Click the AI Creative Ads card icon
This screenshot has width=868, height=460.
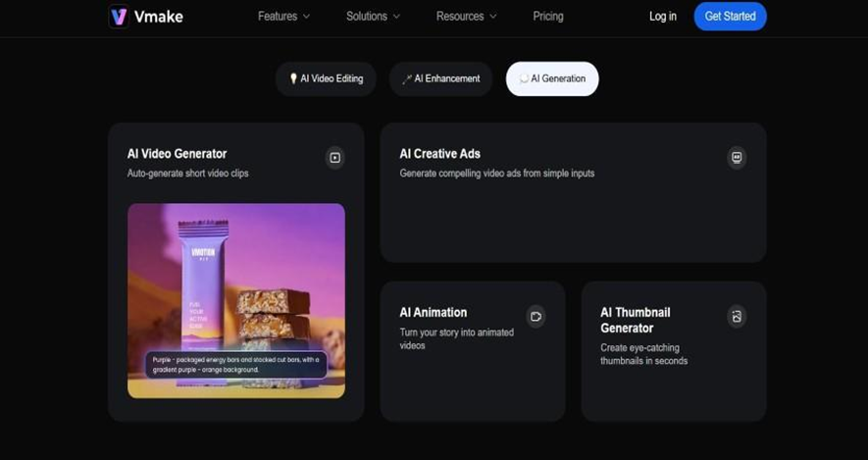pos(737,158)
